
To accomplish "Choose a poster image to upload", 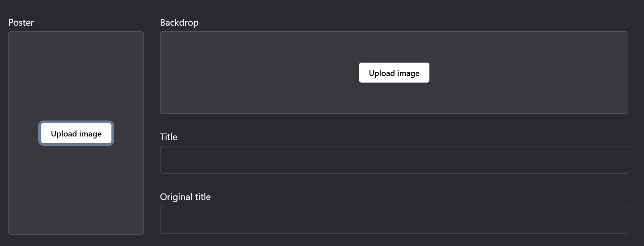I will 76,133.
